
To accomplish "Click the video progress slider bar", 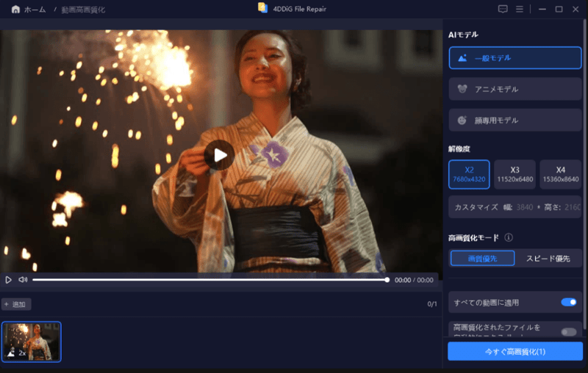I will coord(209,280).
